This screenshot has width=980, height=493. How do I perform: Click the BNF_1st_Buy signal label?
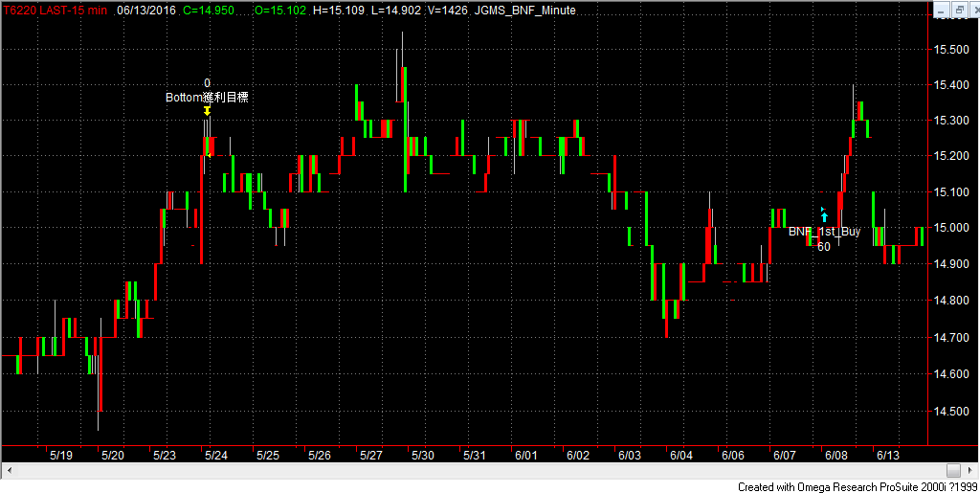point(824,232)
